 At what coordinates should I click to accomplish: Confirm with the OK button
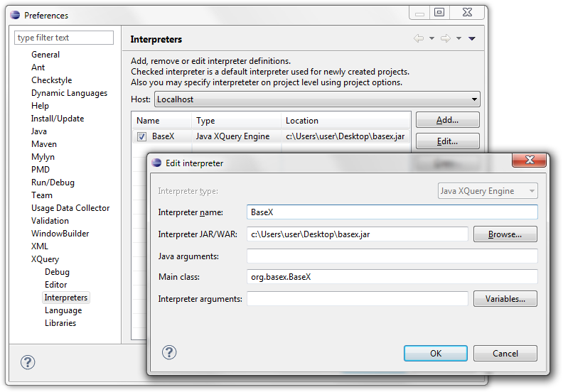pos(436,353)
